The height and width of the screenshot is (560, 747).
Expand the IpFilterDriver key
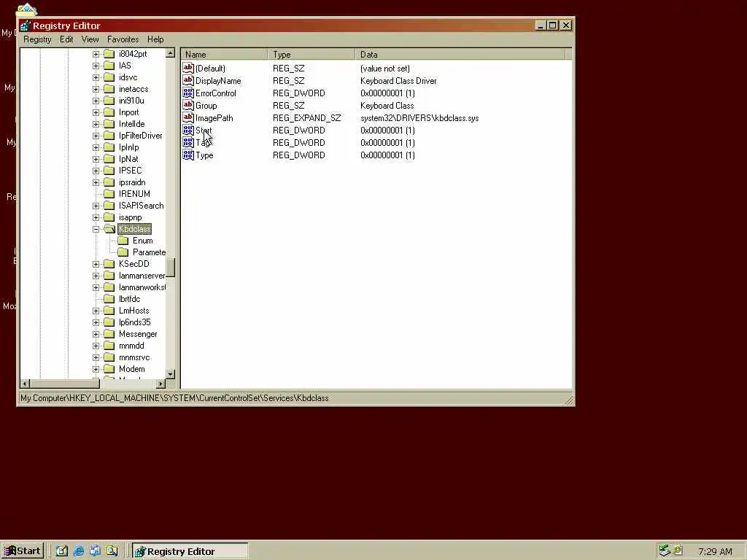click(96, 136)
